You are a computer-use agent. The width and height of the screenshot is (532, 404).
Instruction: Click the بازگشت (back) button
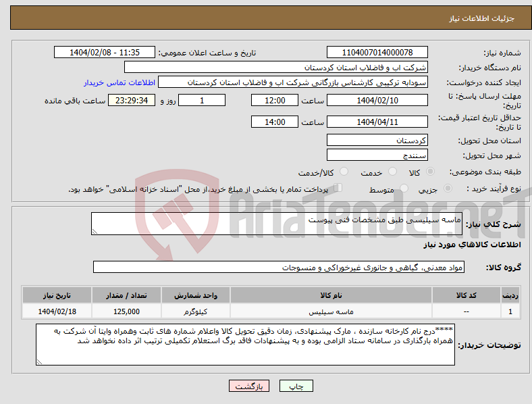pos(249,386)
